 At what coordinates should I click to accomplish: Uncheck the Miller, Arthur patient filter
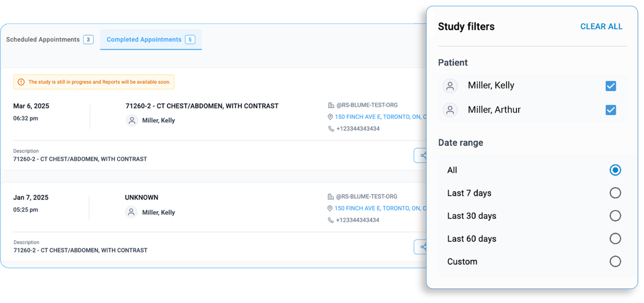tap(610, 110)
